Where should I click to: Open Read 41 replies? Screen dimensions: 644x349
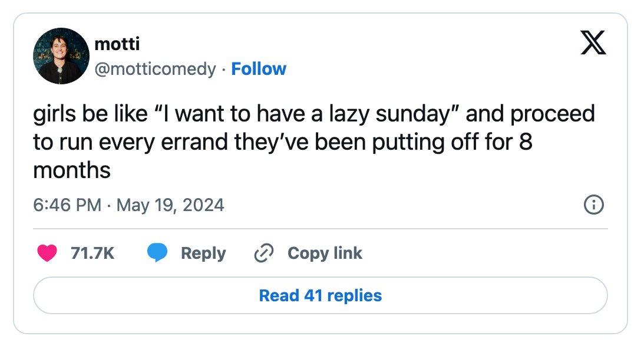(321, 295)
